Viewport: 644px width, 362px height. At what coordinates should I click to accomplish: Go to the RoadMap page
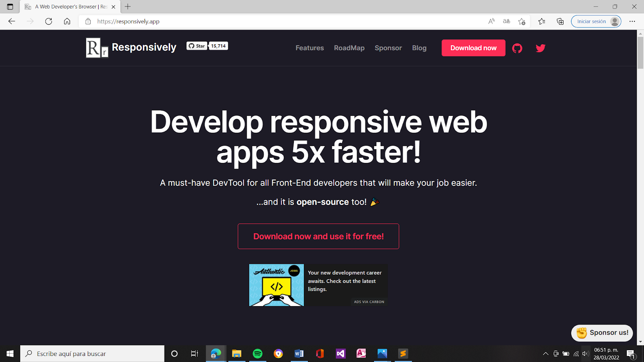tap(349, 48)
